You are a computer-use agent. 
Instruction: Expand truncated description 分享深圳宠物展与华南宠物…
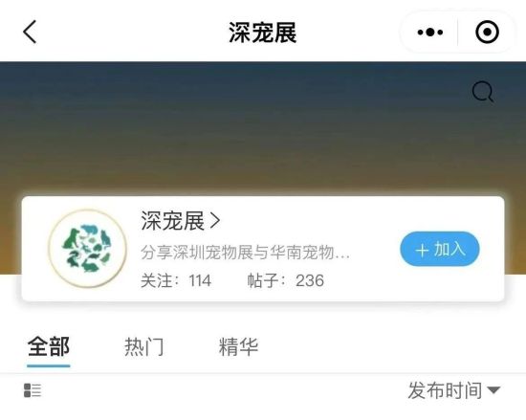245,253
